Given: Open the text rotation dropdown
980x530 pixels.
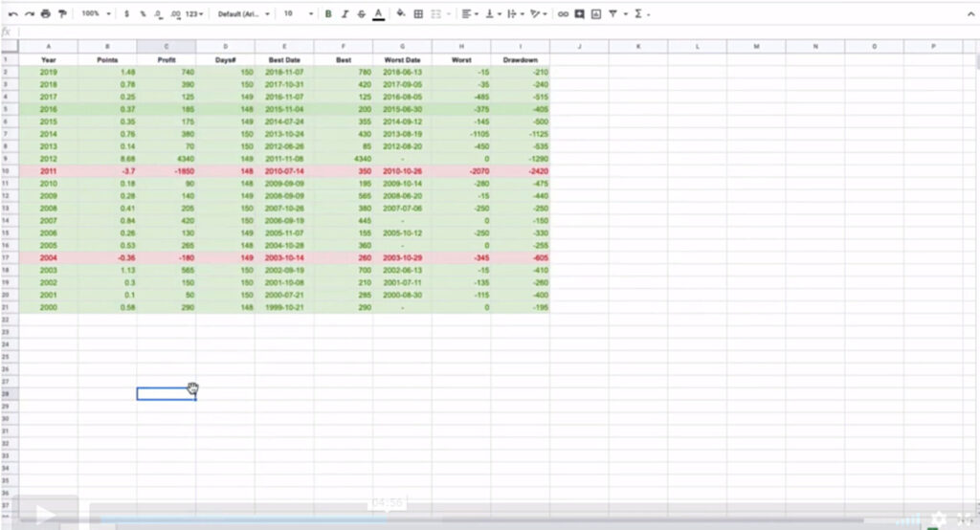Looking at the screenshot, I should (538, 13).
